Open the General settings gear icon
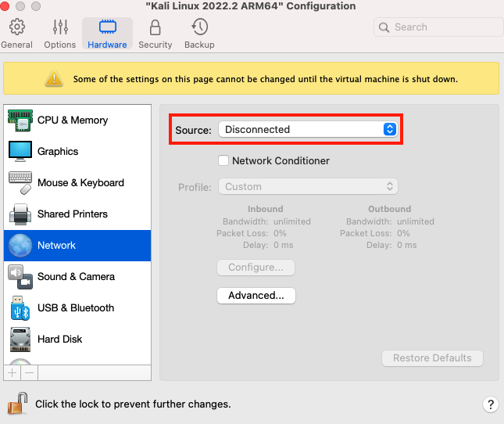 tap(16, 27)
